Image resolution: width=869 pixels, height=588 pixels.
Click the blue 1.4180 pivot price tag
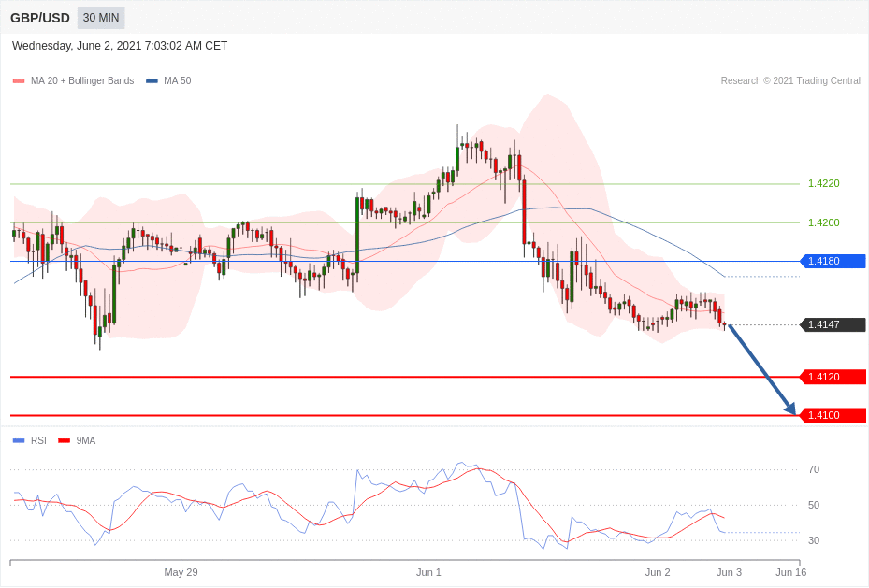(x=833, y=261)
